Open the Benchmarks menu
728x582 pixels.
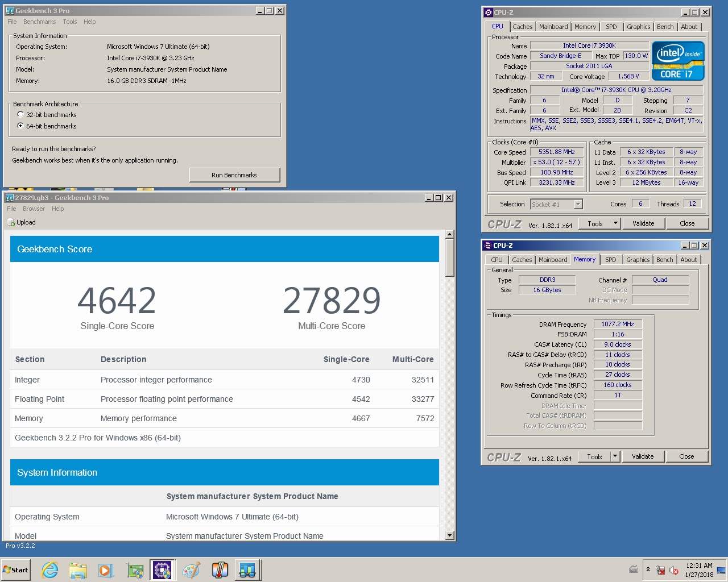pyautogui.click(x=39, y=22)
